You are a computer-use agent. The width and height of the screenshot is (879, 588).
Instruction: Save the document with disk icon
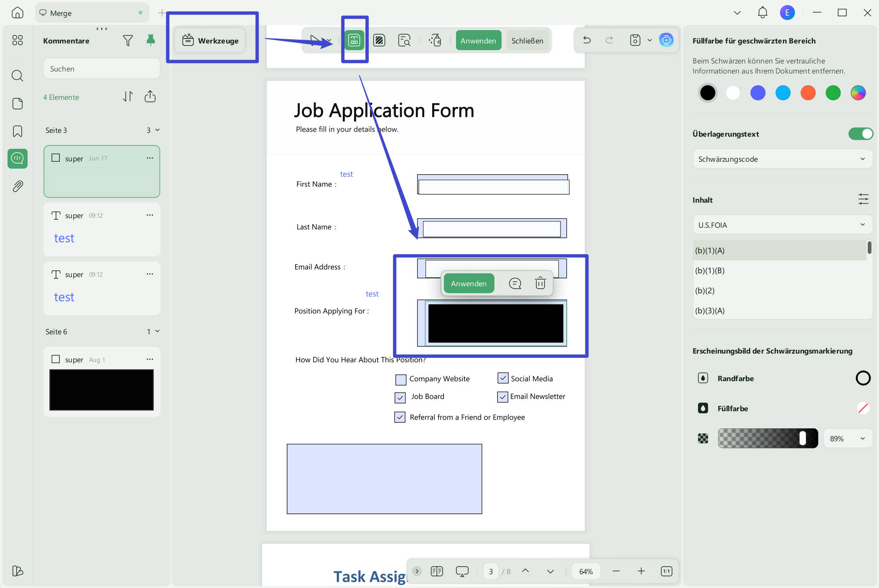(635, 40)
